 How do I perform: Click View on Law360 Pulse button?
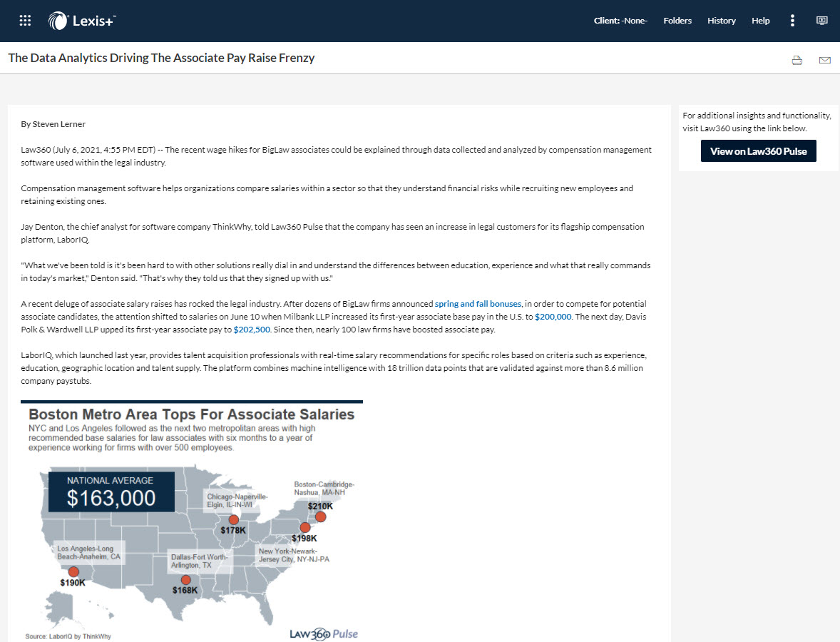click(x=758, y=151)
